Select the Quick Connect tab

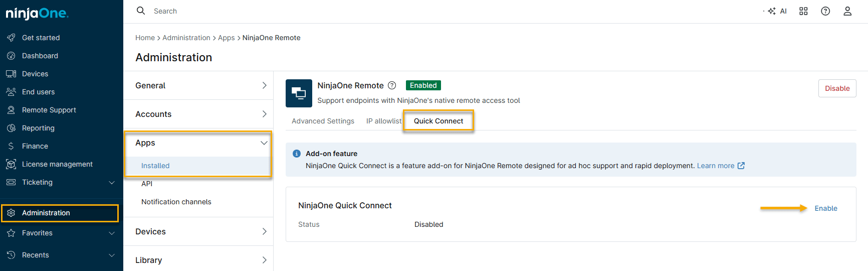(439, 121)
